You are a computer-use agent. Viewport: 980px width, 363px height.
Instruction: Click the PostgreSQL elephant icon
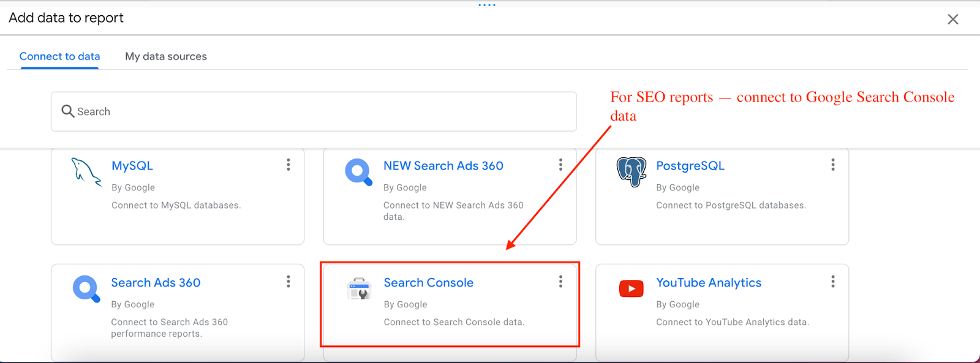pos(631,171)
